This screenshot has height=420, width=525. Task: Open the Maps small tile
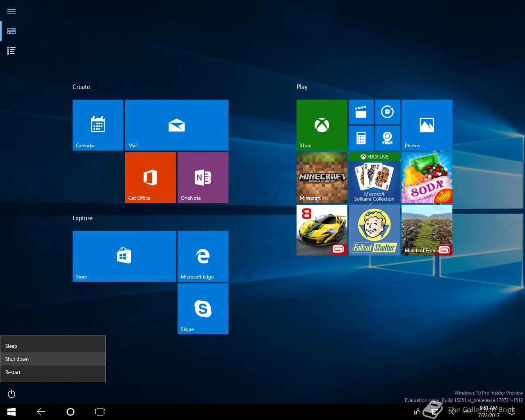388,138
